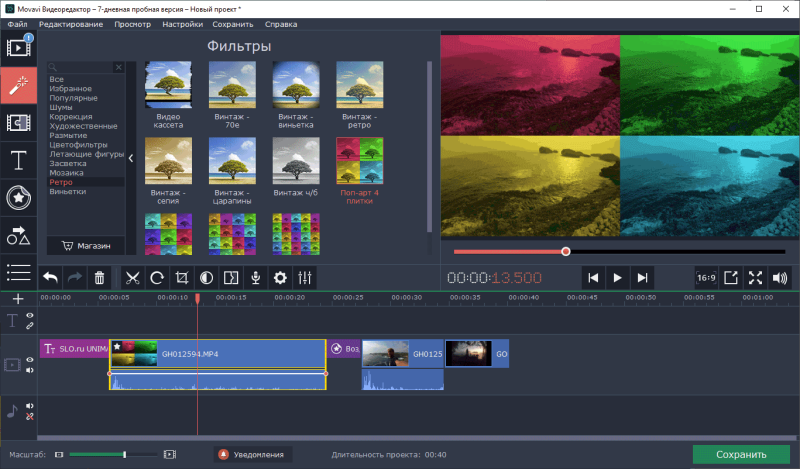Click the scissors Split tool
This screenshot has width=800, height=469.
click(x=131, y=277)
